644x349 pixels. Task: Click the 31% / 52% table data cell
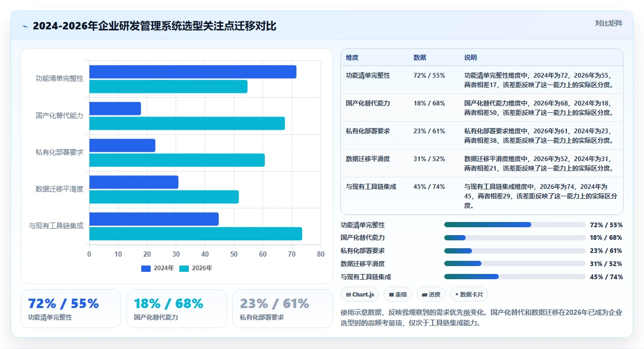point(429,159)
